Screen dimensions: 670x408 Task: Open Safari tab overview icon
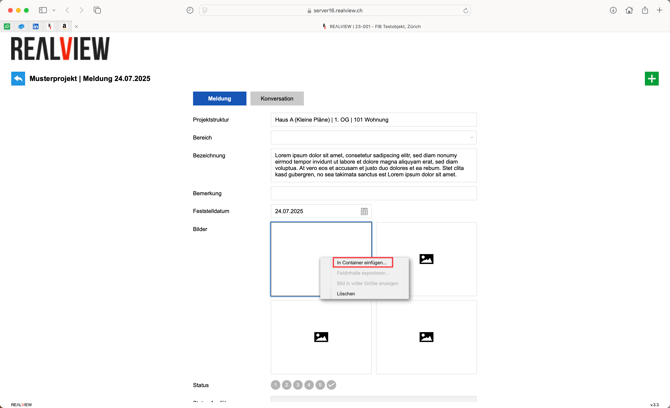tap(97, 10)
